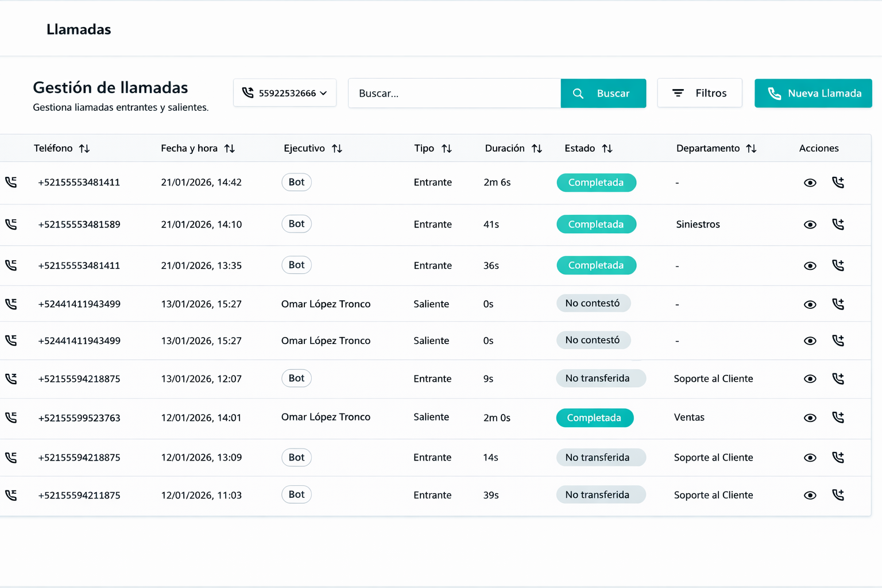Image resolution: width=882 pixels, height=588 pixels.
Task: Click Completada status for 12/01/2026, 14:01
Action: click(x=594, y=417)
